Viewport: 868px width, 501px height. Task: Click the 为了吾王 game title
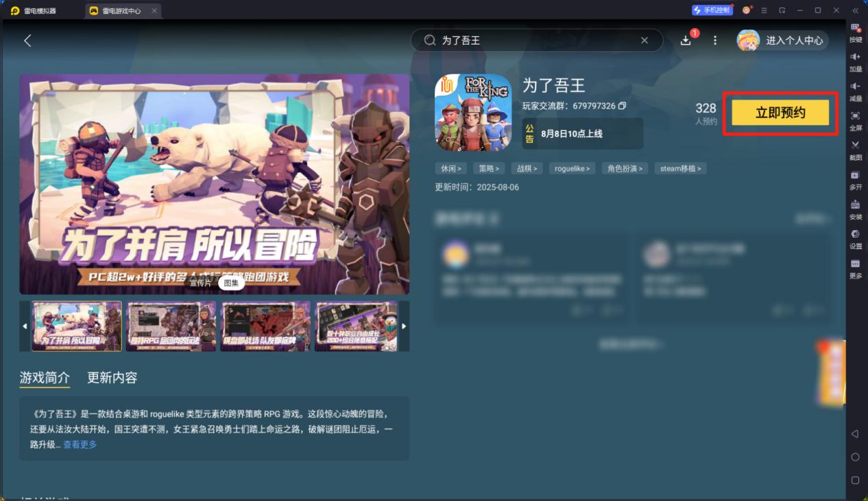click(x=554, y=85)
